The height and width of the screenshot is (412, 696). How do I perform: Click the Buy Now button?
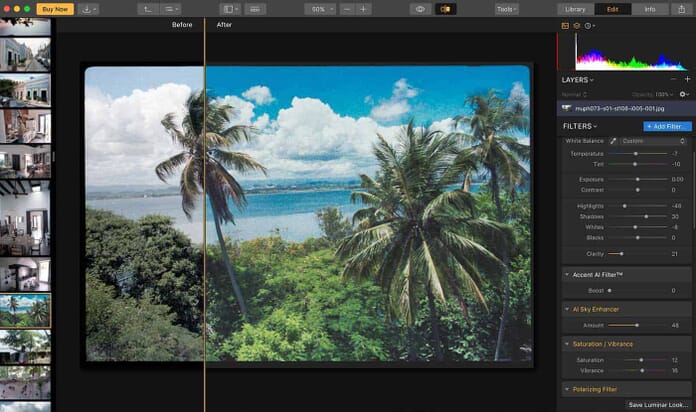[55, 9]
